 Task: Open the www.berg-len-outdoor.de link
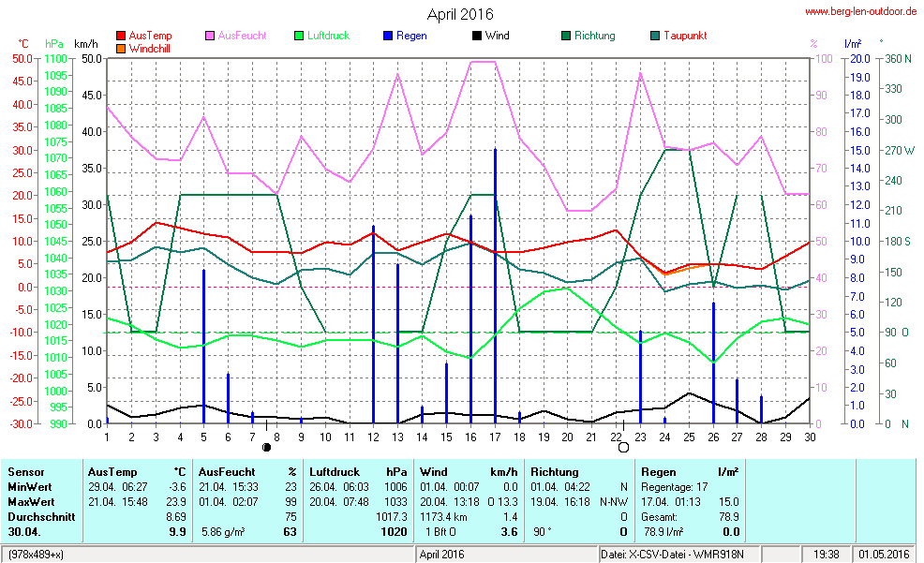point(860,11)
